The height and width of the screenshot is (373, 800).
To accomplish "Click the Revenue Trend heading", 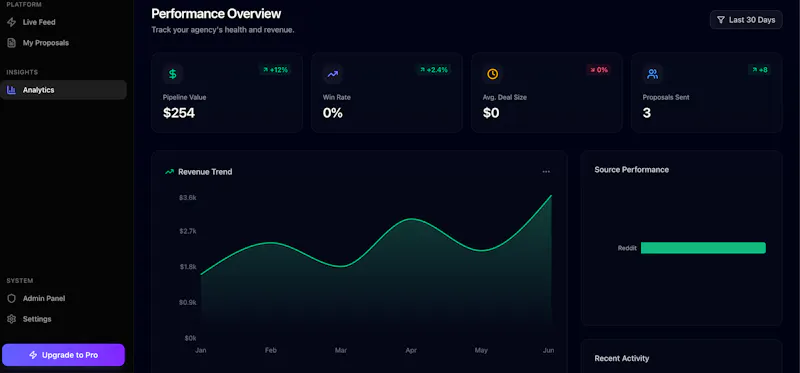I will tap(205, 172).
